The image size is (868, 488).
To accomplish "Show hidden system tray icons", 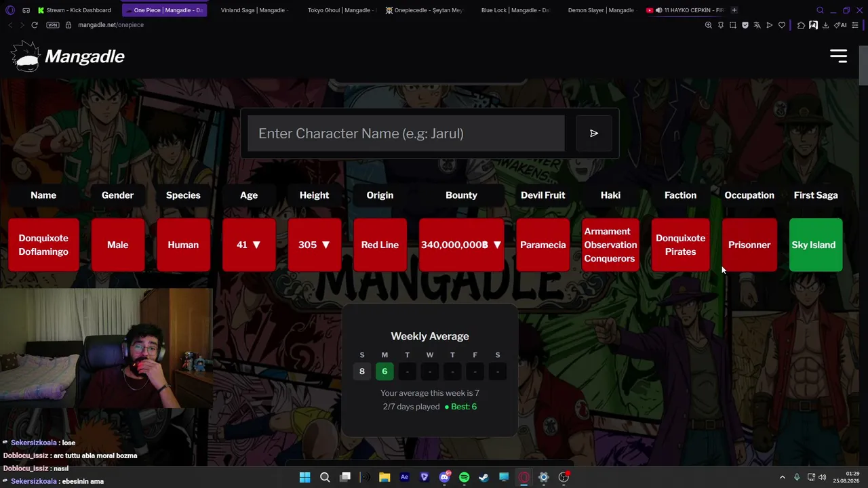I will click(782, 477).
